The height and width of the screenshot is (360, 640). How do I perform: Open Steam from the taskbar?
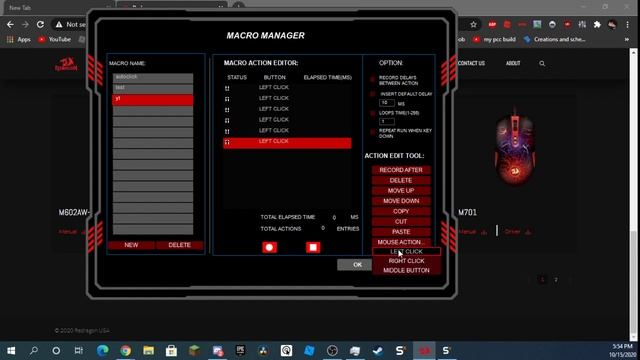click(378, 351)
